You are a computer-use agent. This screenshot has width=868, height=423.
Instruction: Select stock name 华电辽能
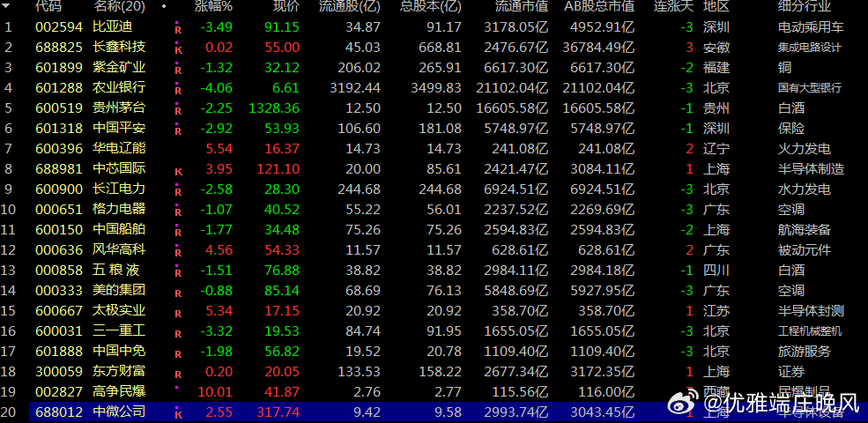tap(119, 148)
